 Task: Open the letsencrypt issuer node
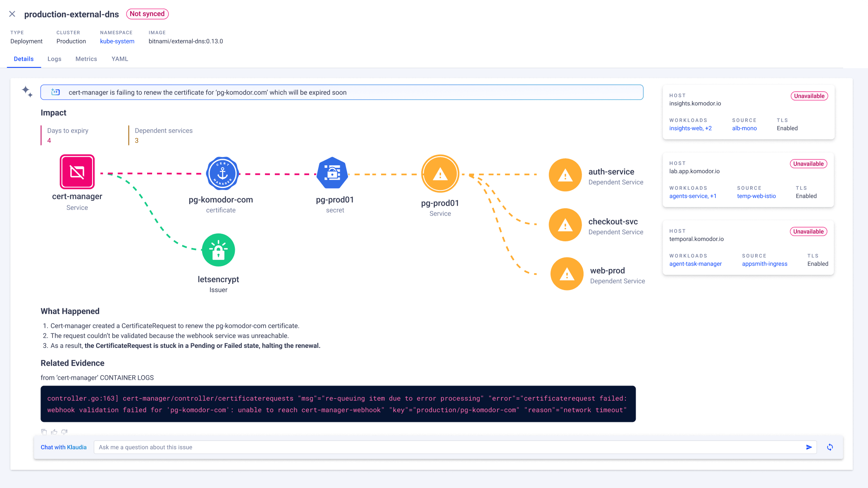(x=218, y=250)
